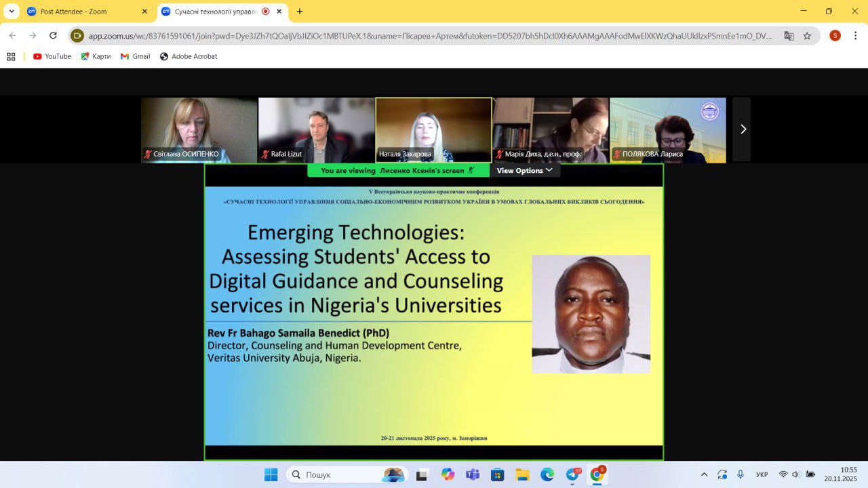Image resolution: width=868 pixels, height=488 pixels.
Task: Open the Gmail bookmark
Action: pos(136,56)
